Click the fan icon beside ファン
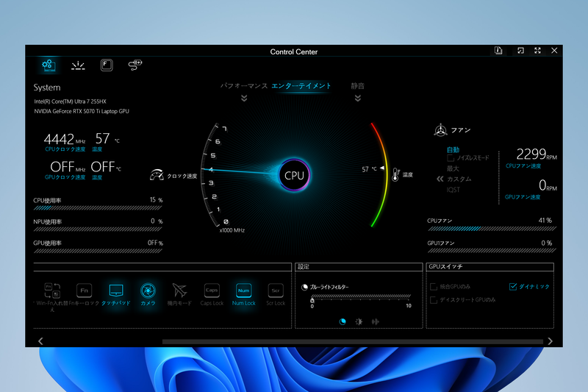This screenshot has width=588, height=392. [440, 130]
